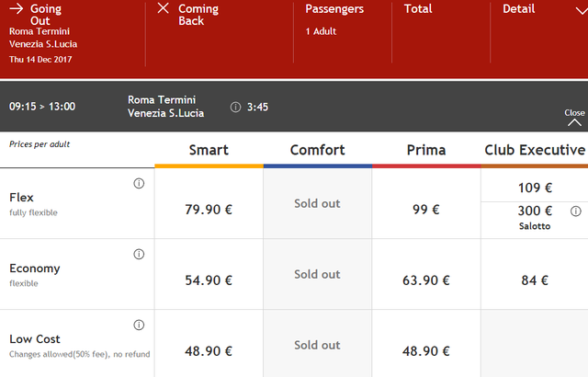Select the Club Executive 109 € fare
The height and width of the screenshot is (377, 588).
[x=535, y=186]
